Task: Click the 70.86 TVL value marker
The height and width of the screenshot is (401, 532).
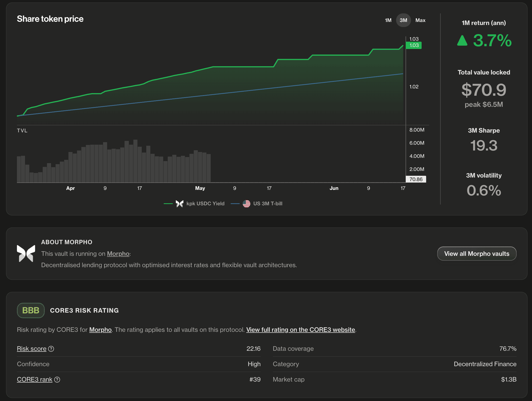Action: (x=416, y=179)
